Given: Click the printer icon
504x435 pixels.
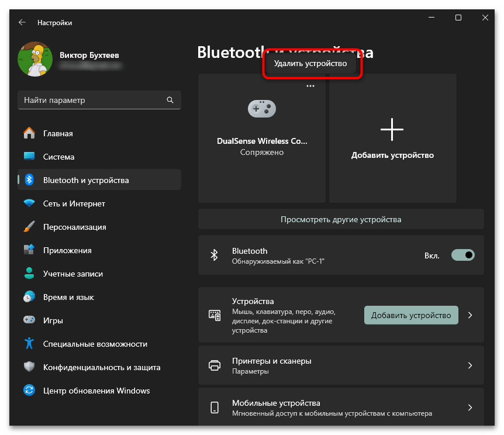Looking at the screenshot, I should pos(215,365).
